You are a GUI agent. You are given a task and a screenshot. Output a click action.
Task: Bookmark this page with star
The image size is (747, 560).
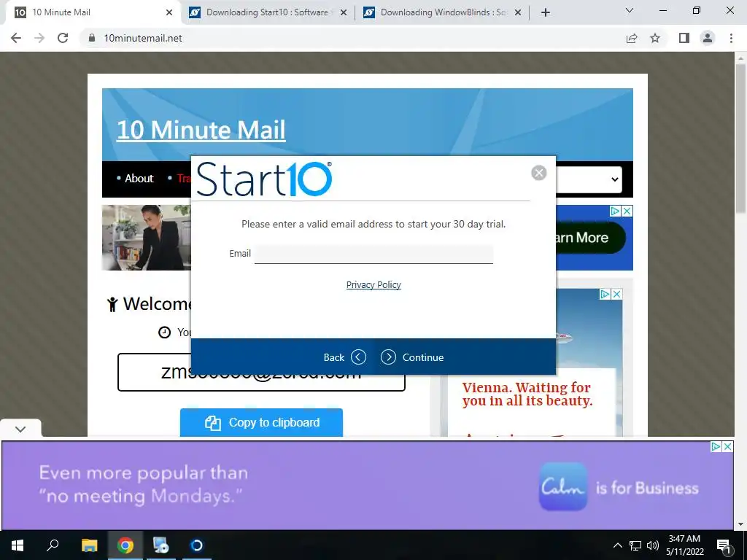(655, 38)
